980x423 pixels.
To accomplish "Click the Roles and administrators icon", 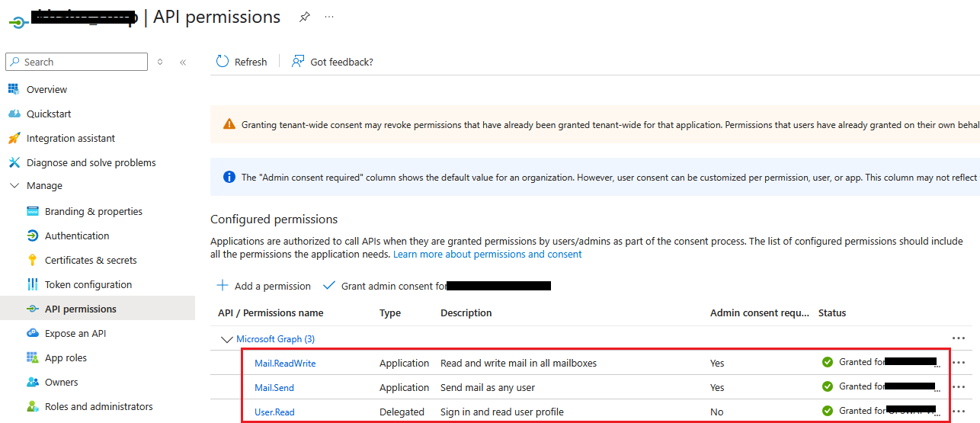I will (x=32, y=406).
